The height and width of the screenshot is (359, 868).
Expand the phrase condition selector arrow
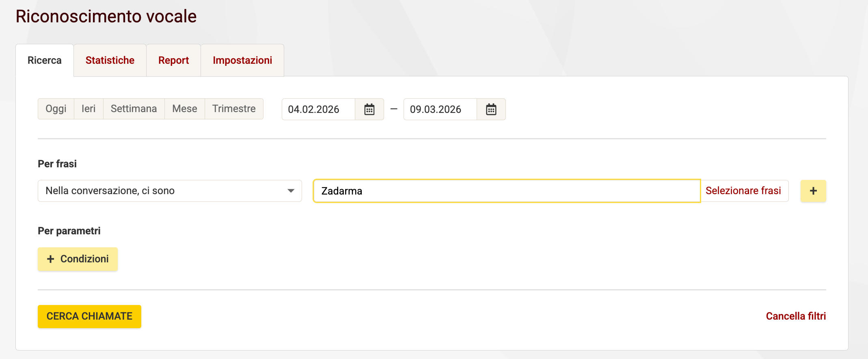tap(291, 190)
